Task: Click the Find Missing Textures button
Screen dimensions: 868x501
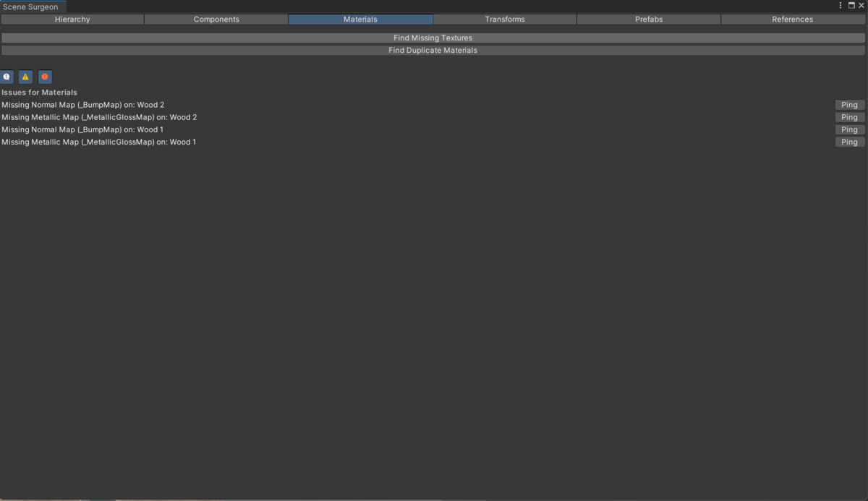Action: [433, 38]
